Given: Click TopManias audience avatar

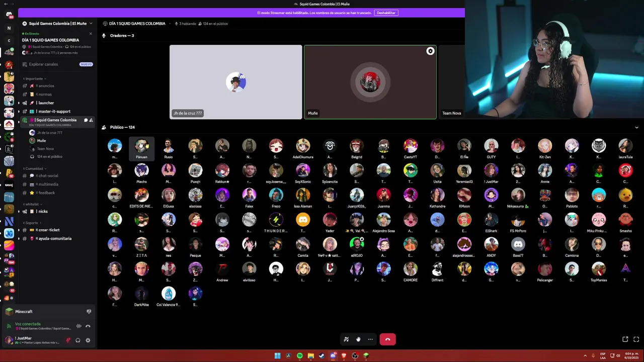Looking at the screenshot, I should [x=599, y=269].
